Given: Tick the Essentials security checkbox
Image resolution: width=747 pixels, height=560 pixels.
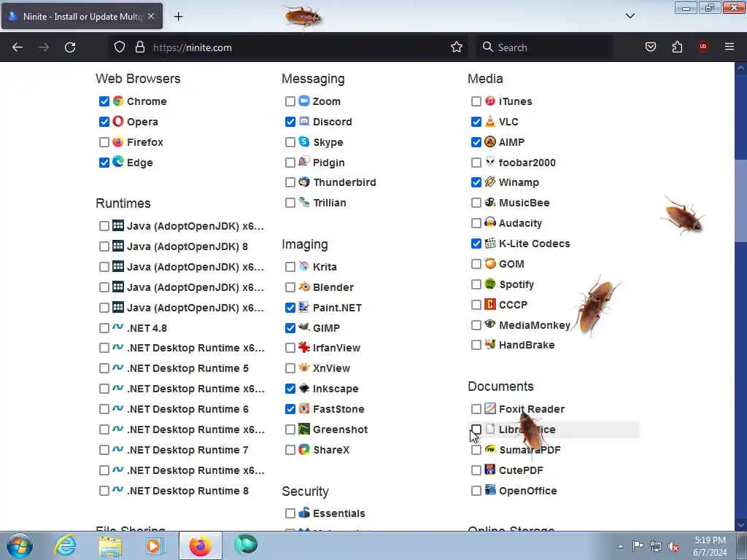Looking at the screenshot, I should tap(290, 513).
